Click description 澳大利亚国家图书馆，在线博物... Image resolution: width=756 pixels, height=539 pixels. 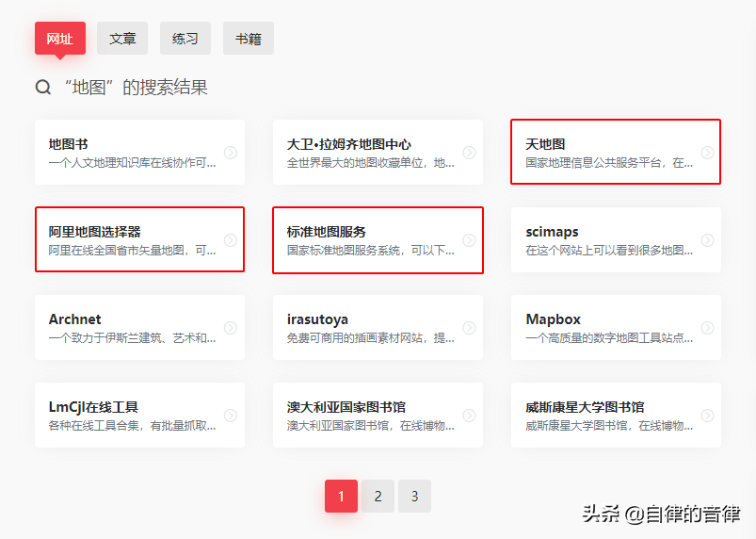point(370,426)
